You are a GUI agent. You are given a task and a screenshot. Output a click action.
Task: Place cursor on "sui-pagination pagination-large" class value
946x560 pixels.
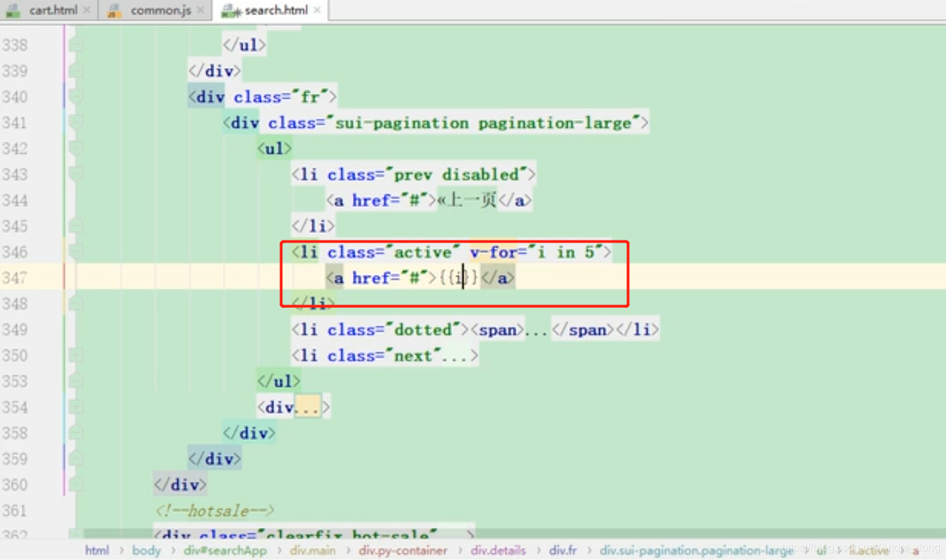coord(484,123)
